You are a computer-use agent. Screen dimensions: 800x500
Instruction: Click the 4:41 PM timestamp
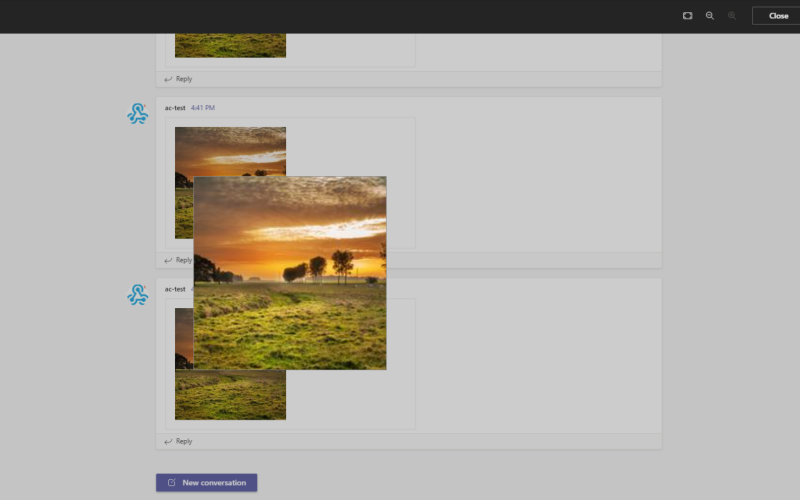(x=203, y=108)
